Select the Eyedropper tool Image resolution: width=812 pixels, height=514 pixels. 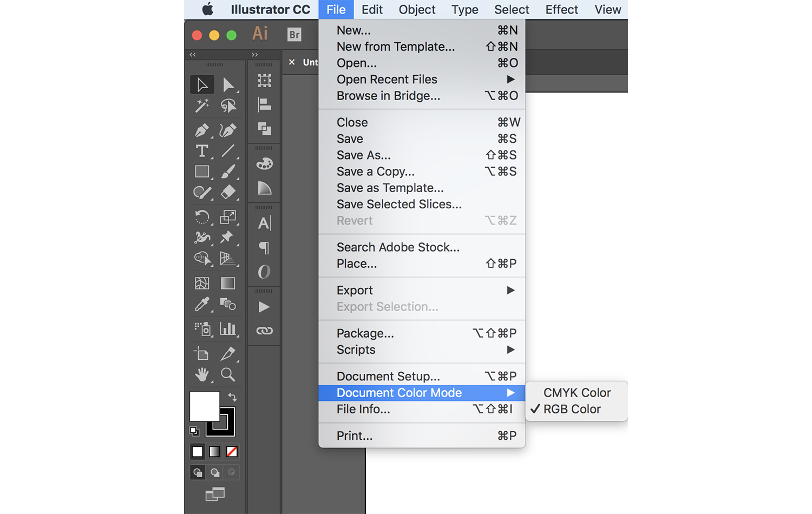[x=202, y=305]
